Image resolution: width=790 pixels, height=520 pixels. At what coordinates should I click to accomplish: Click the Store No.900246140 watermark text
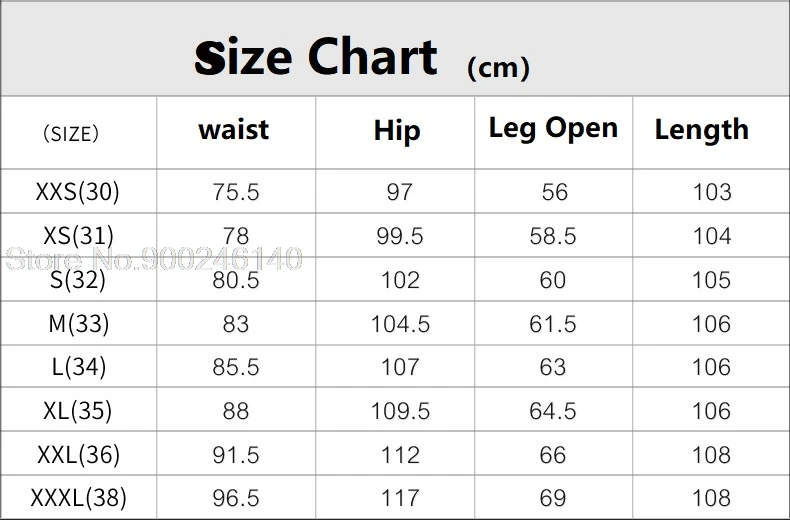[154, 261]
